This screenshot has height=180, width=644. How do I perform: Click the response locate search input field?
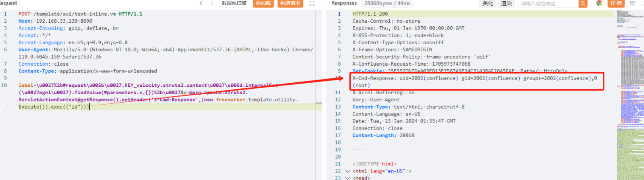coord(547,4)
